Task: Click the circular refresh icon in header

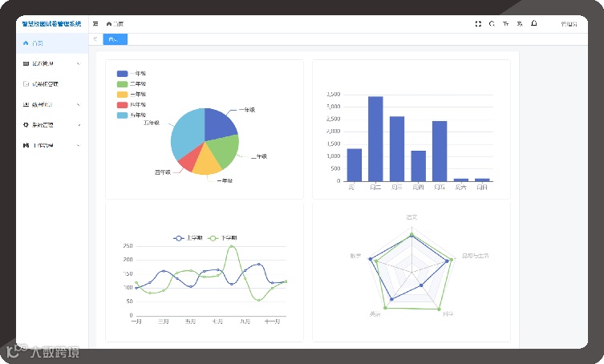Action: (492, 24)
